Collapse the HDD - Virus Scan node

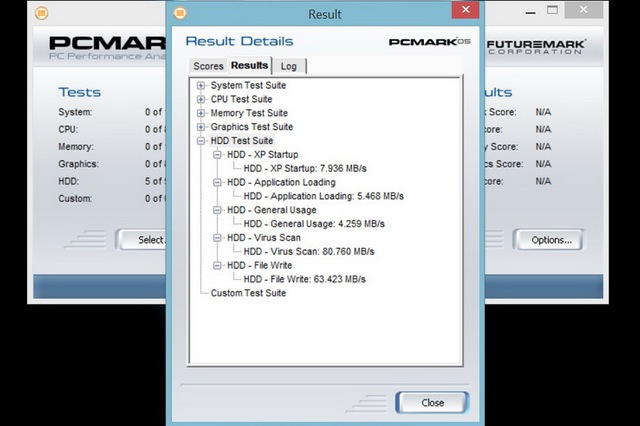(x=217, y=238)
